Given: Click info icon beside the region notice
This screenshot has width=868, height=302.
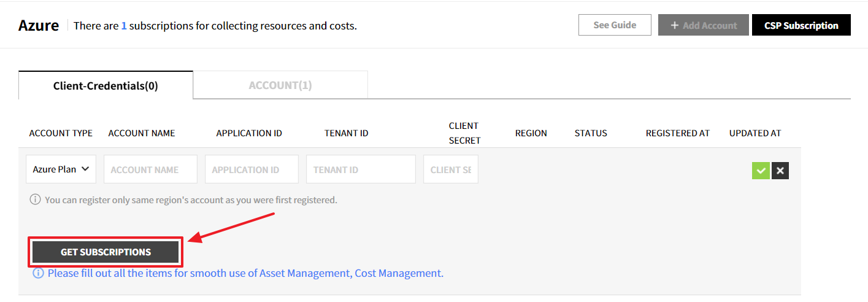Looking at the screenshot, I should click(x=36, y=200).
